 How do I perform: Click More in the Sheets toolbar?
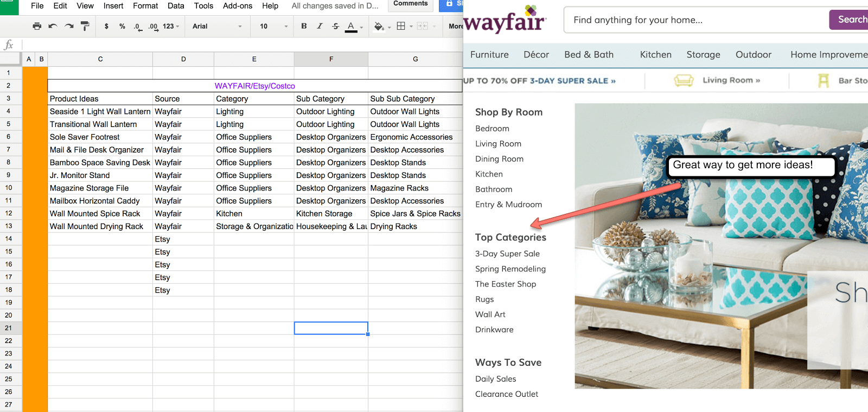pos(456,26)
